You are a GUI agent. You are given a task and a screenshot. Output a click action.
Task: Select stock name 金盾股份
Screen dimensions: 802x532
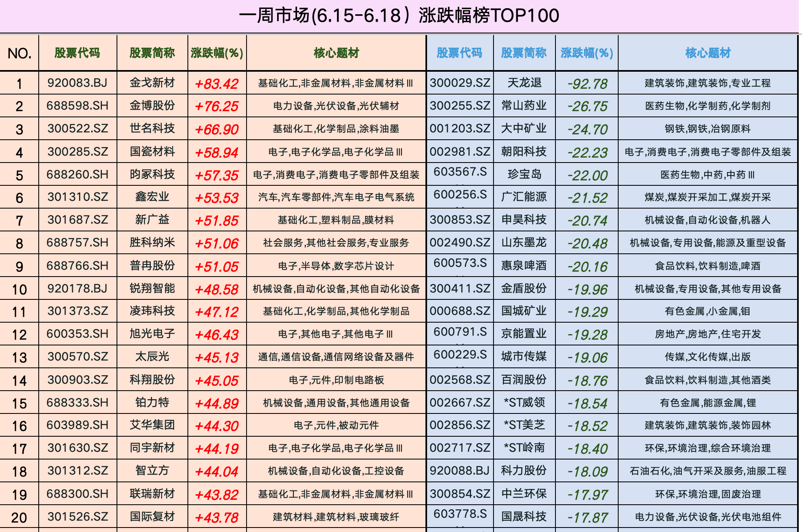[x=524, y=288]
